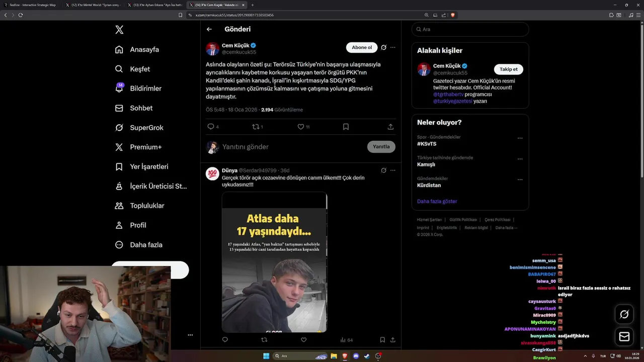Open Bildirimler notifications
The width and height of the screenshot is (644, 362).
coord(138,88)
